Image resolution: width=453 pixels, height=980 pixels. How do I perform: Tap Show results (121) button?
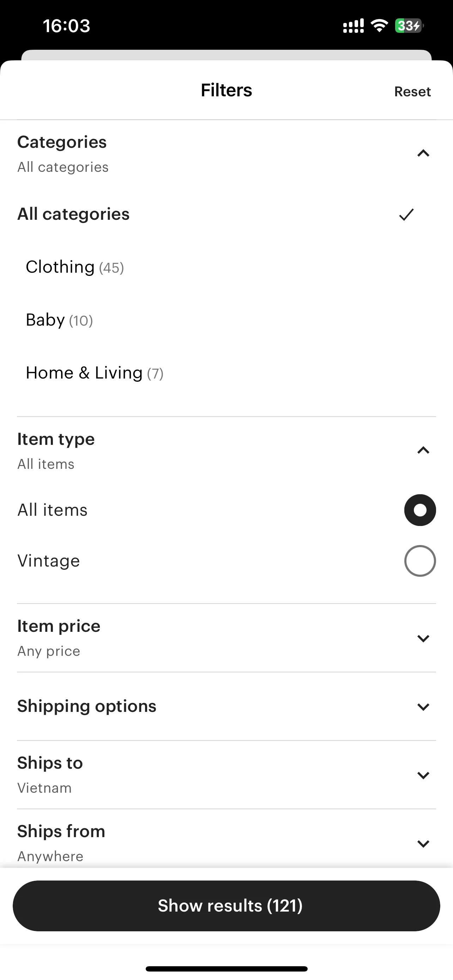coord(226,906)
